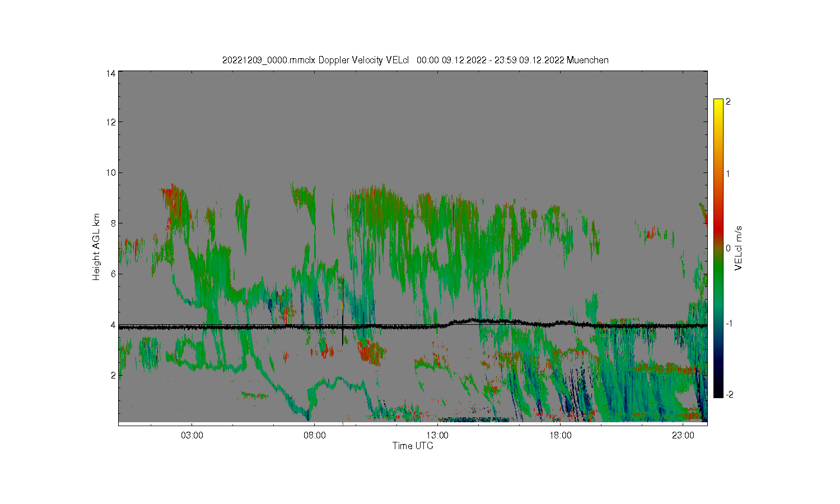Click the 'Height AGL km' axis label
This screenshot has width=840, height=504.
click(96, 247)
